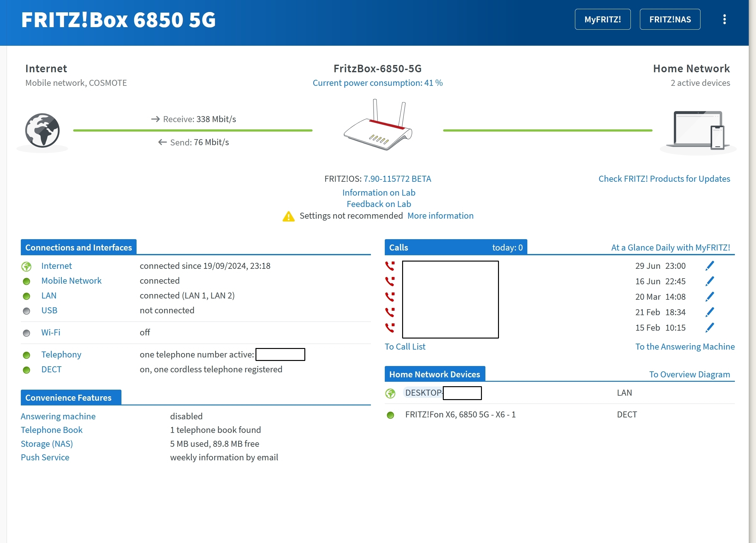Click green dot beside FRITZ!Fon X6

(390, 415)
